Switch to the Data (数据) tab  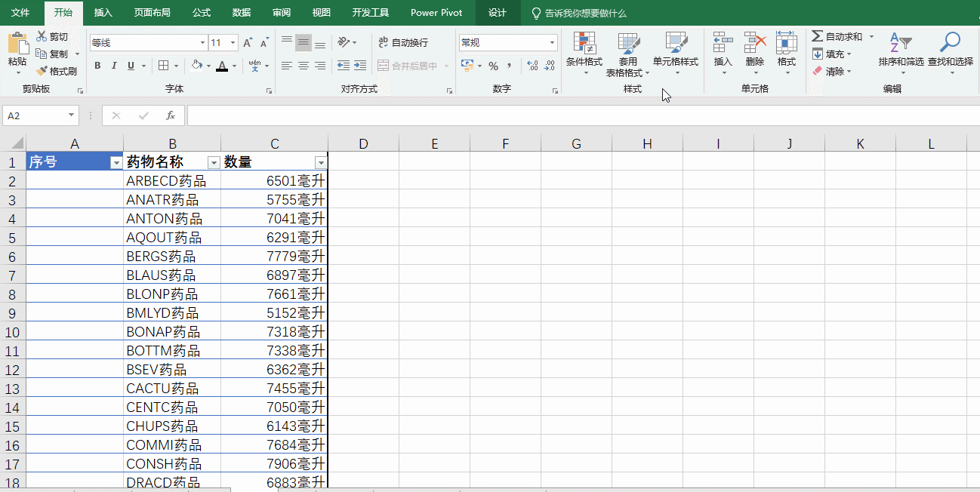(x=242, y=13)
